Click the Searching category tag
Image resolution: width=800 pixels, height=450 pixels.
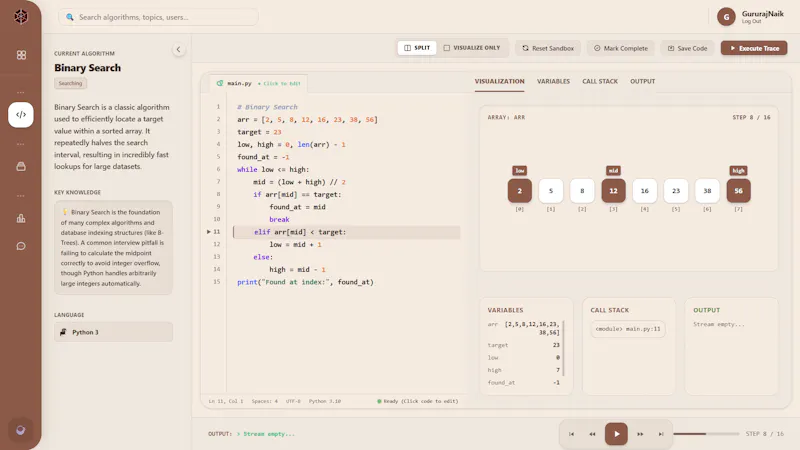(70, 83)
